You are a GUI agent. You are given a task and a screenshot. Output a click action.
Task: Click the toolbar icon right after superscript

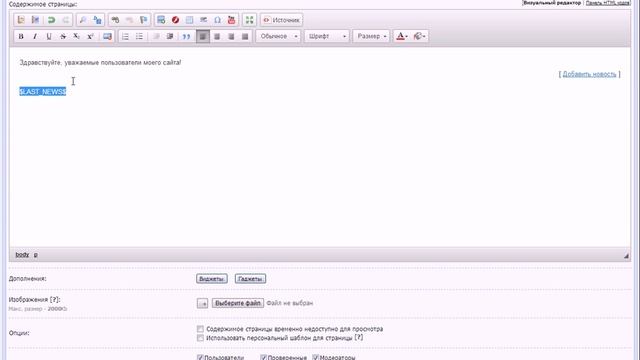(x=107, y=36)
